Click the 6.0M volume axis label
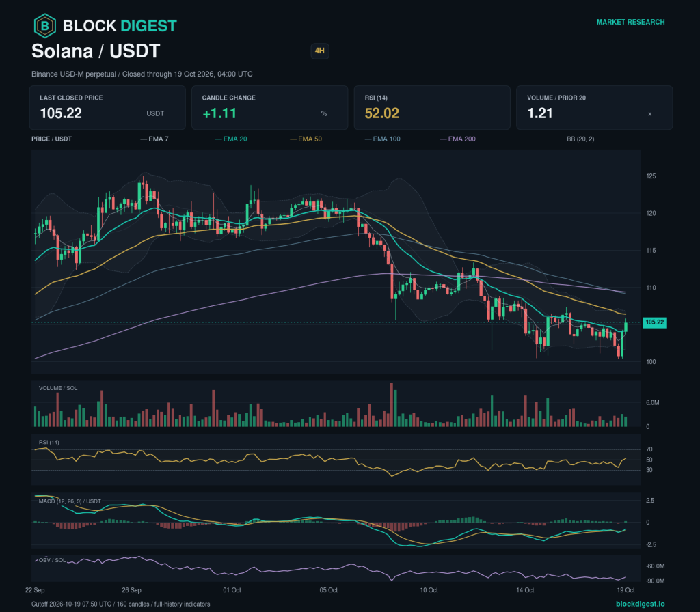This screenshot has width=700, height=612. [652, 403]
